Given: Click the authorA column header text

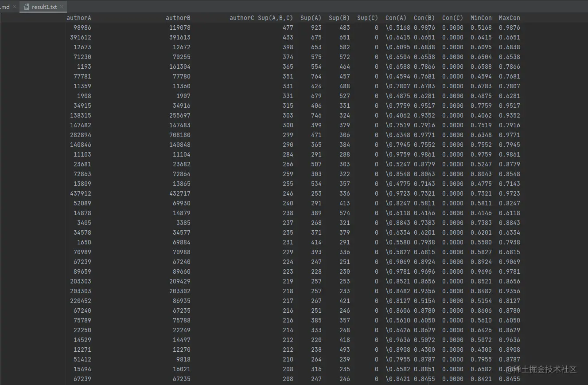Looking at the screenshot, I should pos(79,18).
